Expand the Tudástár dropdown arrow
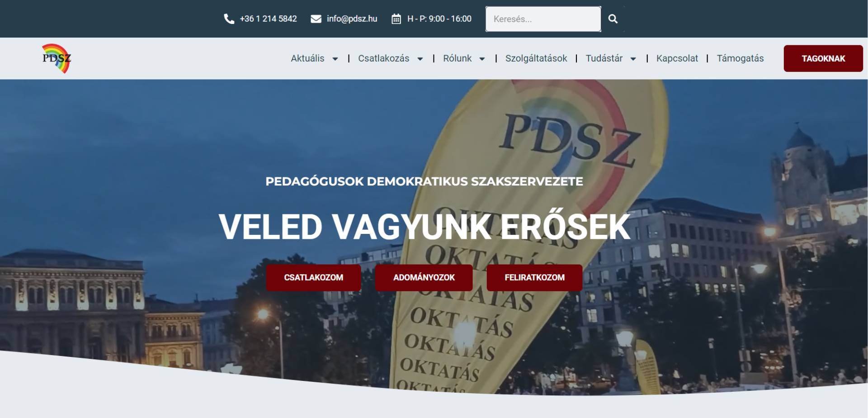 pos(633,59)
